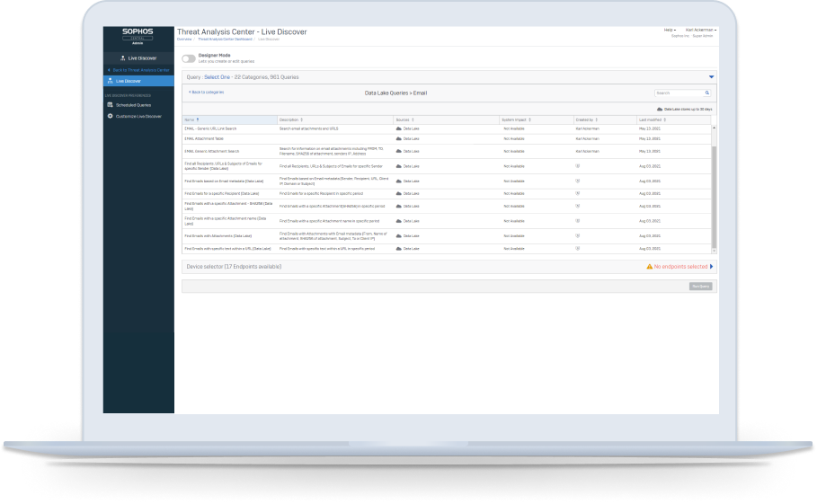Click inside the Search input field
Image resolution: width=817 pixels, height=504 pixels.
(x=678, y=93)
